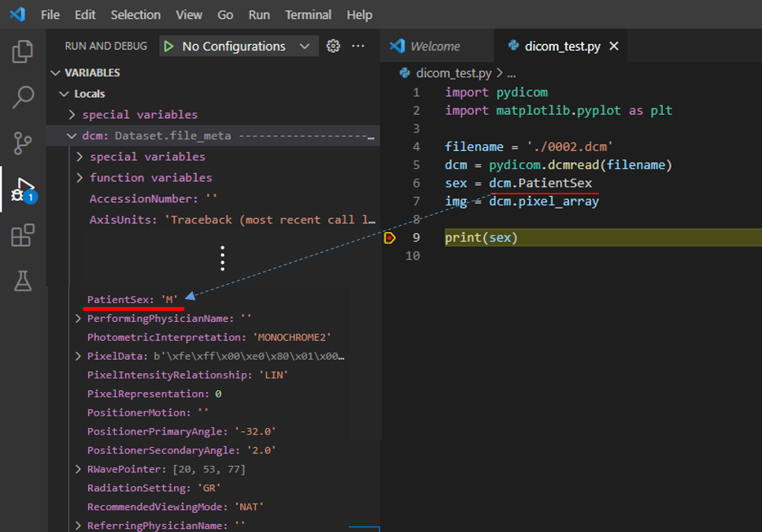Click dicom_test.py in the breadcrumb
The height and width of the screenshot is (532, 762).
453,73
